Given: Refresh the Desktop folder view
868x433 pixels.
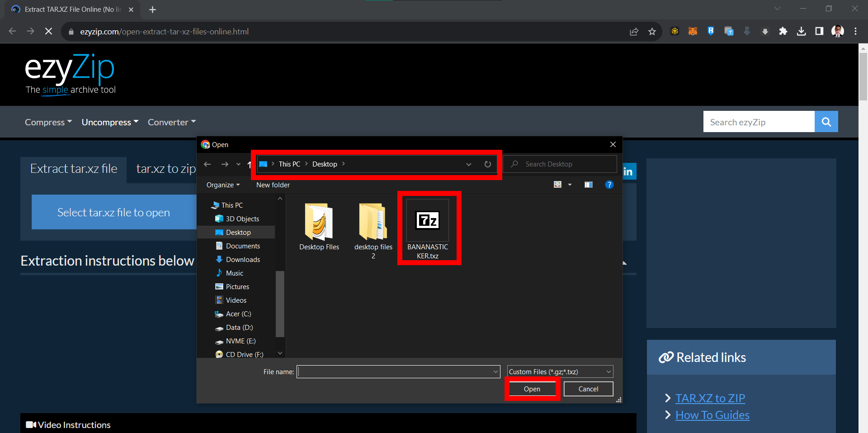Looking at the screenshot, I should point(488,164).
